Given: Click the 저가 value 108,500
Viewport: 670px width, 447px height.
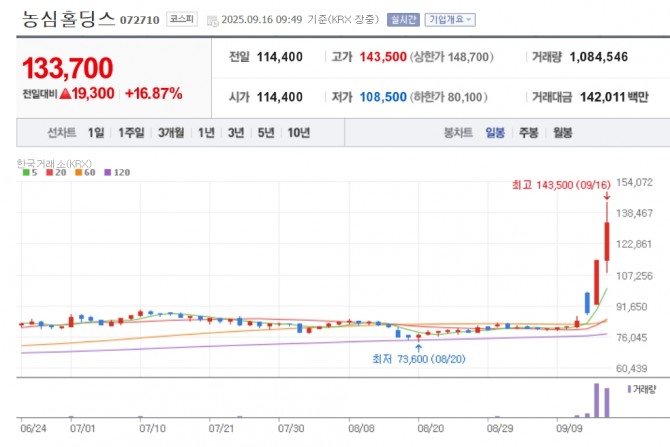Looking at the screenshot, I should coord(383,97).
